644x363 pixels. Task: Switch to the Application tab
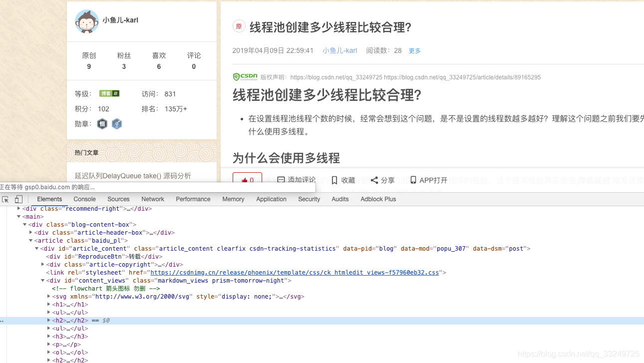(x=271, y=199)
